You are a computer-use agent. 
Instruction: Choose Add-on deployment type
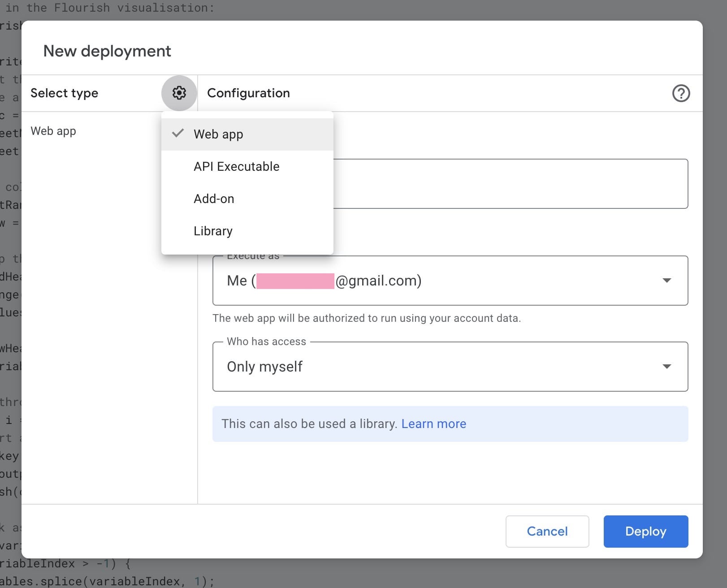coord(247,199)
